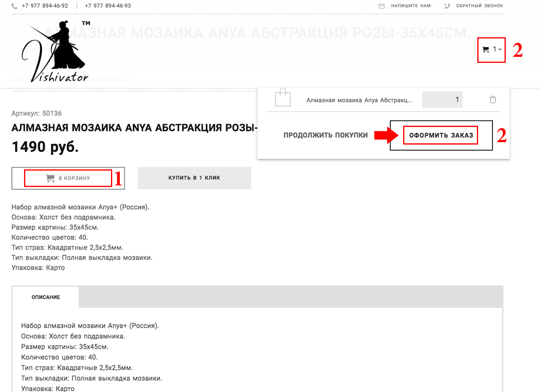Add product with В корзину button
Image resolution: width=539 pixels, height=392 pixels.
click(x=68, y=178)
